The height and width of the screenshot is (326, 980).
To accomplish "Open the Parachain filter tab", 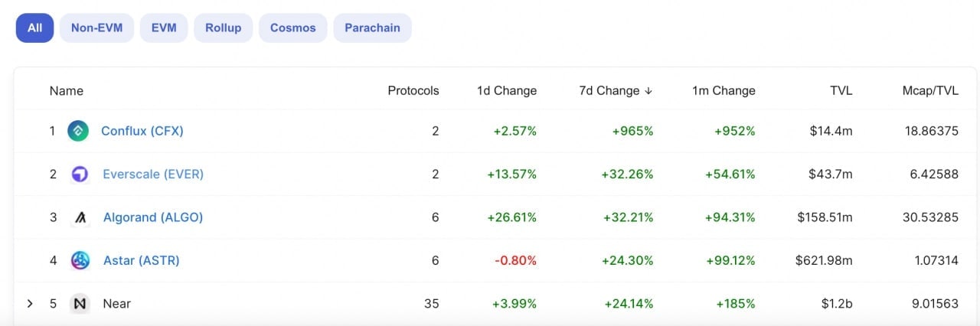I will coord(372,28).
